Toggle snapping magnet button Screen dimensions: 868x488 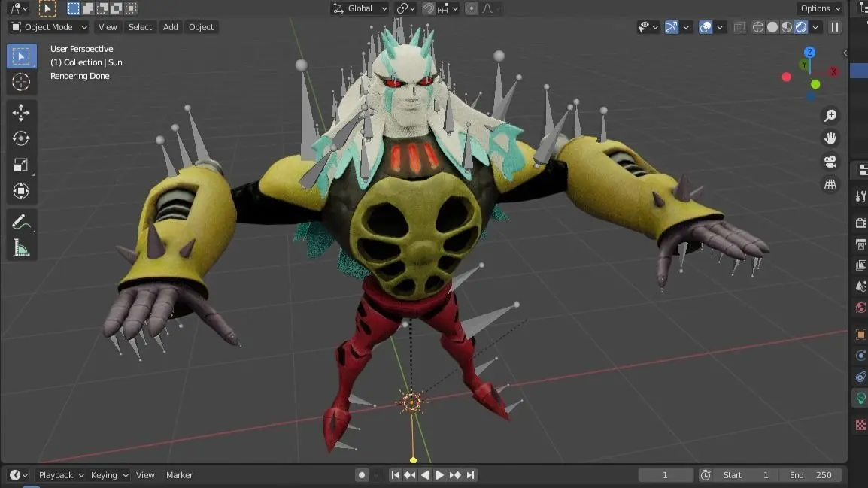[429, 8]
